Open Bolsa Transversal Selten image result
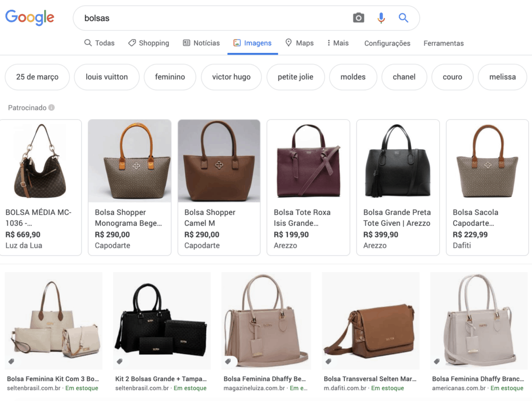 (x=370, y=320)
